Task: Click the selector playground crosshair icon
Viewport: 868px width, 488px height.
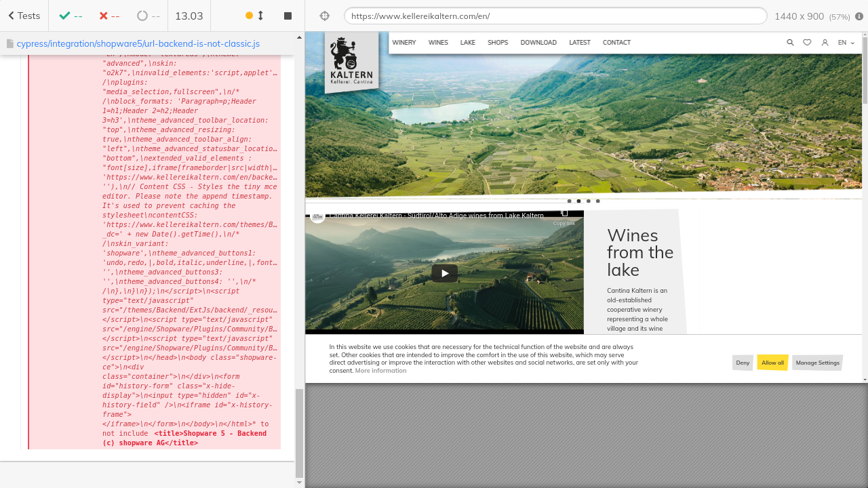Action: pyautogui.click(x=324, y=16)
